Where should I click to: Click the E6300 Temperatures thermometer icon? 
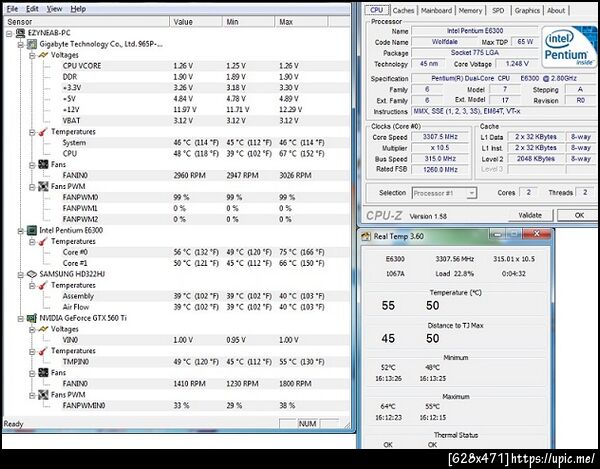tap(43, 242)
